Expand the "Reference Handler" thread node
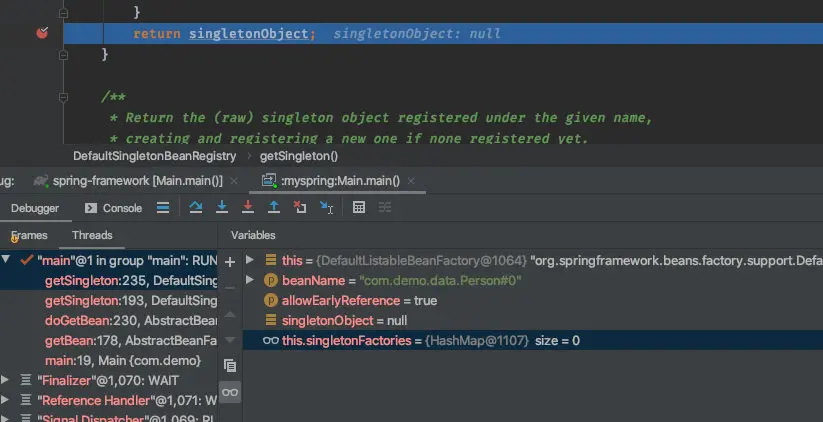Screen dimensions: 823x422 coord(5,399)
